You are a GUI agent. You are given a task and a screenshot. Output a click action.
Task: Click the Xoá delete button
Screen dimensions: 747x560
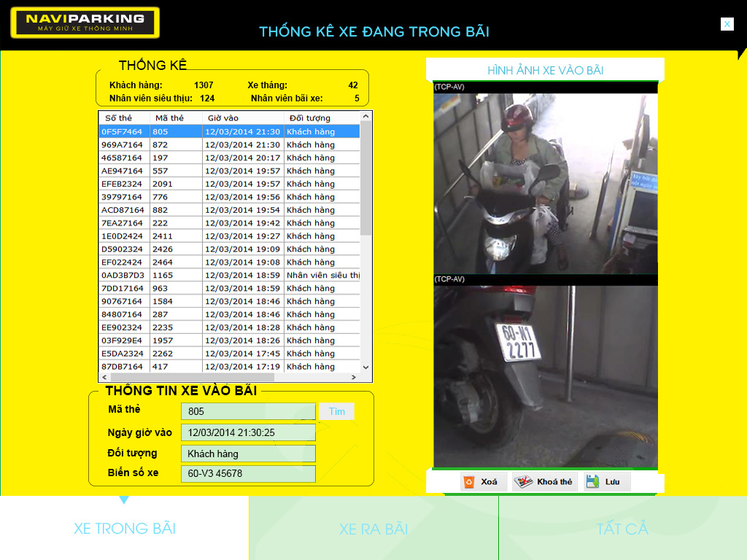(483, 482)
